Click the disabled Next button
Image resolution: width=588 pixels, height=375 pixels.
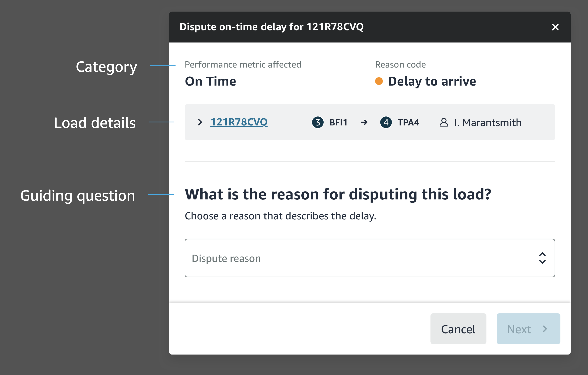click(x=528, y=329)
